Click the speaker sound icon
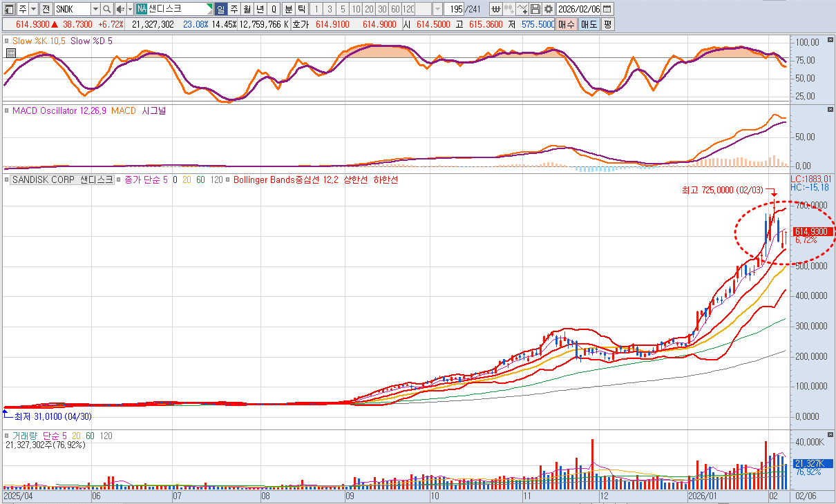The width and height of the screenshot is (836, 504). (x=120, y=9)
